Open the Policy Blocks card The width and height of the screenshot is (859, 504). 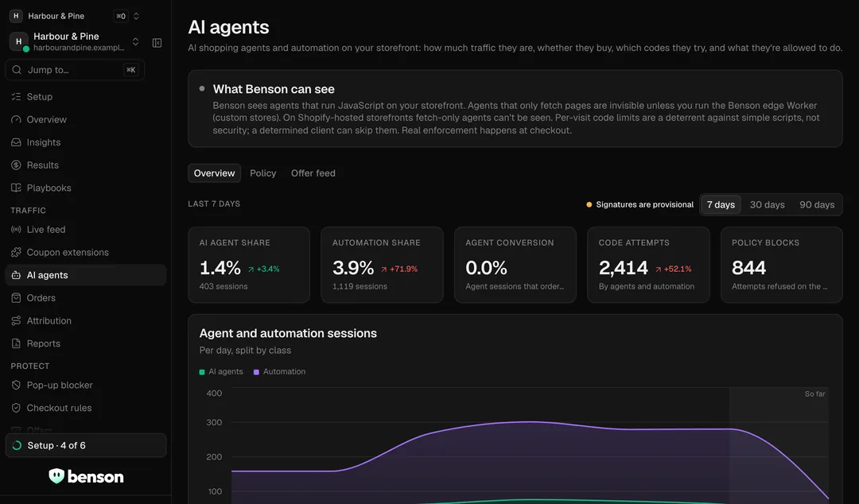tap(781, 265)
